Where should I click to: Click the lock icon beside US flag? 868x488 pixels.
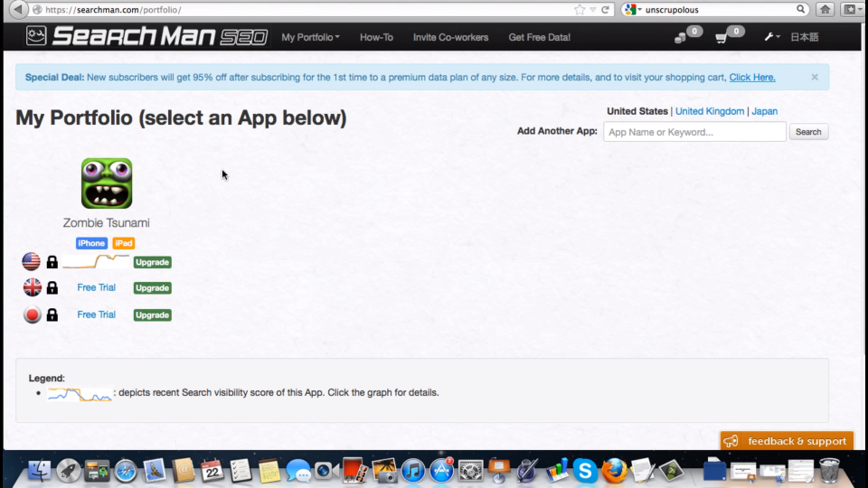(52, 262)
